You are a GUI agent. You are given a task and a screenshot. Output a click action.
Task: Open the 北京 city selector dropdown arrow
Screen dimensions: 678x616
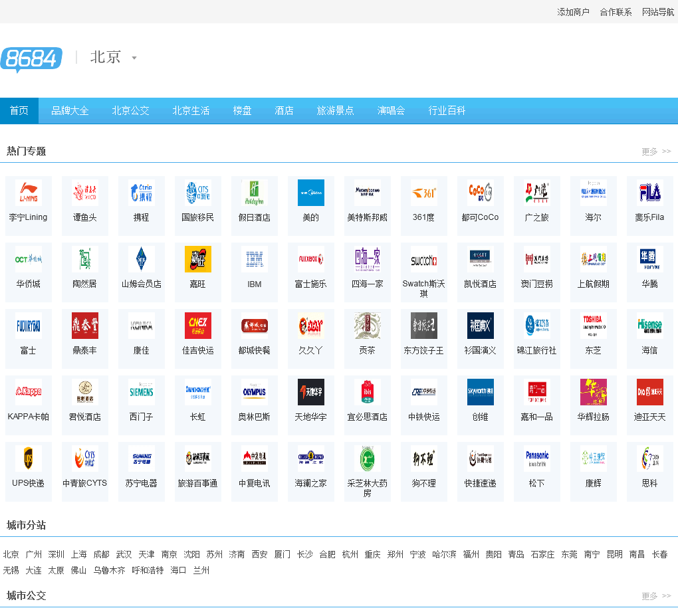(134, 58)
